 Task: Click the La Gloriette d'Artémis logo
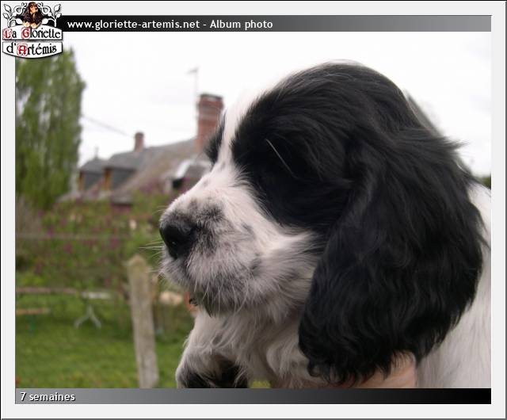pos(32,30)
